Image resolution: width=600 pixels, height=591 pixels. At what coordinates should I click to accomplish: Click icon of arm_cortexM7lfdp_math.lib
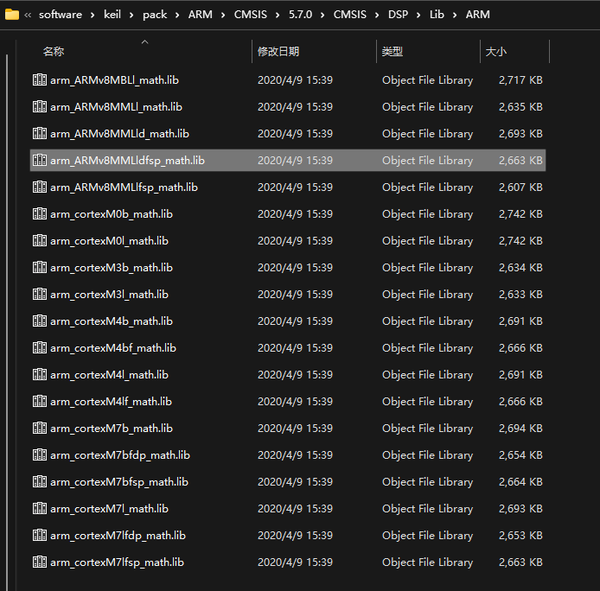pos(39,535)
